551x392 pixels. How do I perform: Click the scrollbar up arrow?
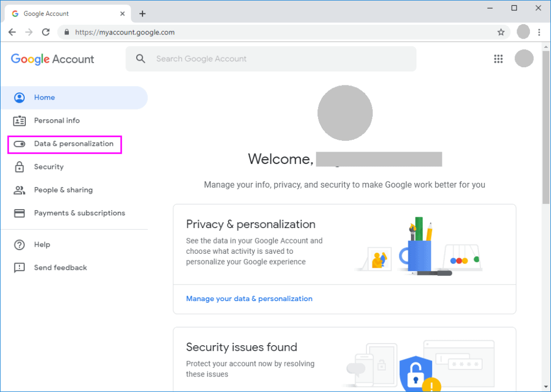[546, 47]
